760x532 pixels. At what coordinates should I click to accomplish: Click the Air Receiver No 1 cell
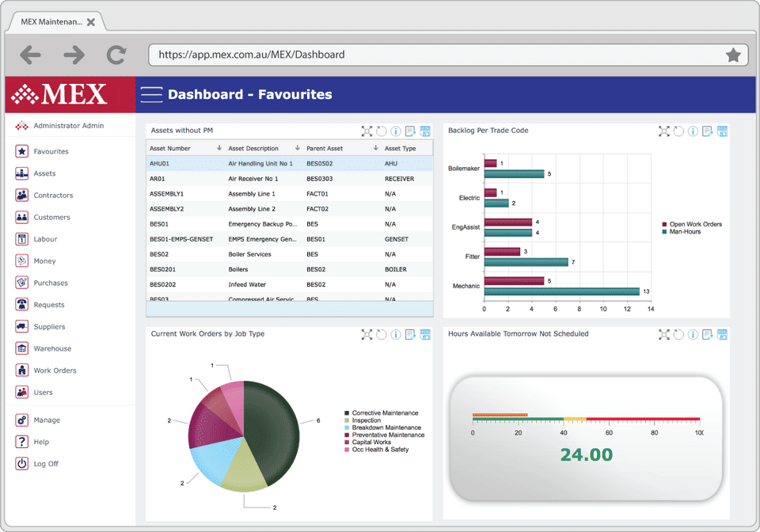pos(253,179)
